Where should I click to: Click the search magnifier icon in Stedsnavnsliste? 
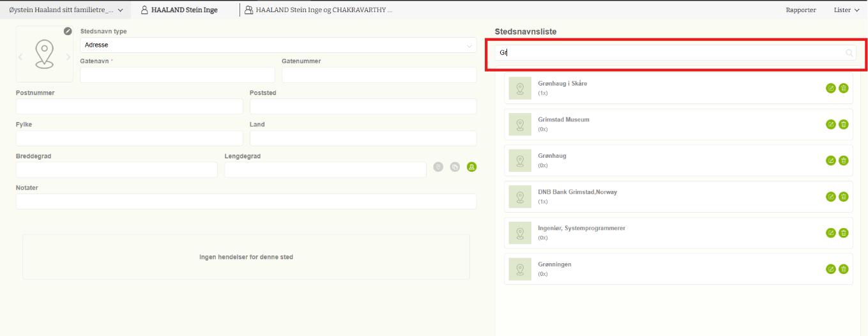point(849,53)
